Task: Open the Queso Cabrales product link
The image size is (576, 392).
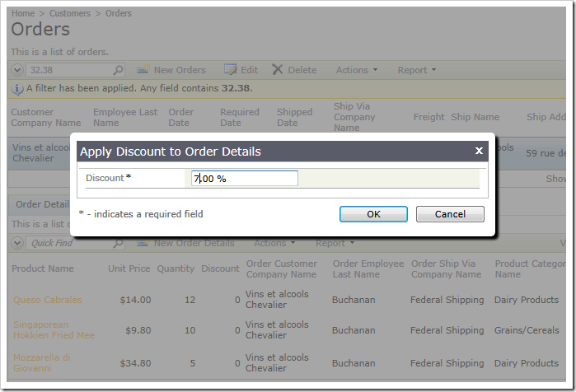Action: pos(48,300)
